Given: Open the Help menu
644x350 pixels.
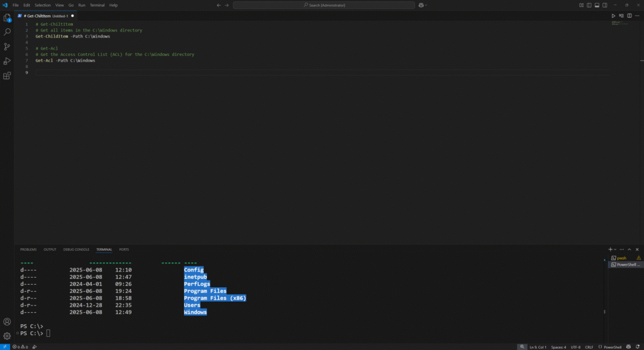Looking at the screenshot, I should point(113,5).
